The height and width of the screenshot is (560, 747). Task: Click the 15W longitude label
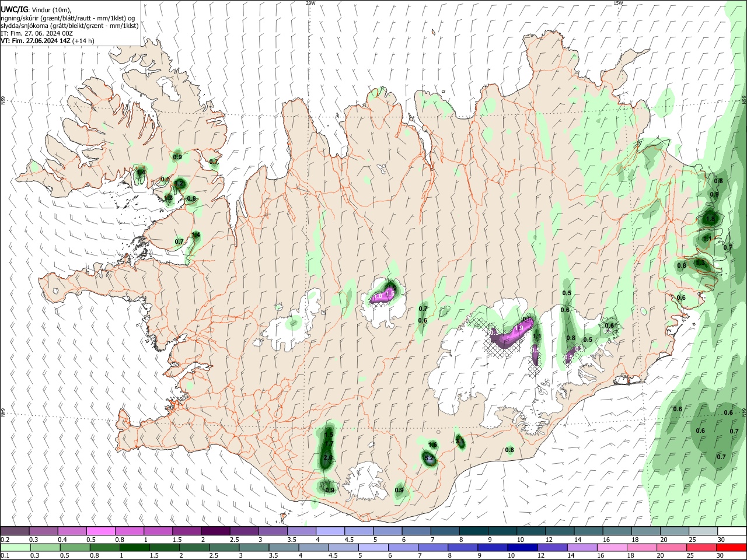click(x=619, y=3)
